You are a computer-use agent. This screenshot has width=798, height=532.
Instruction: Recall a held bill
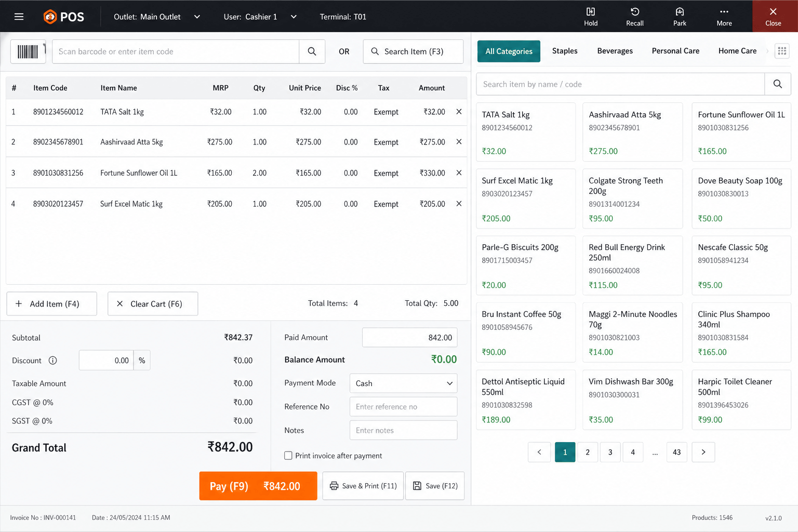pos(635,17)
